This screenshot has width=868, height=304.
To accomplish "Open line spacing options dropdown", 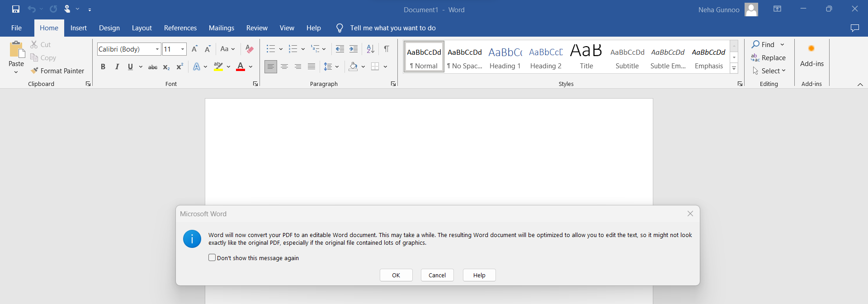I will (337, 67).
